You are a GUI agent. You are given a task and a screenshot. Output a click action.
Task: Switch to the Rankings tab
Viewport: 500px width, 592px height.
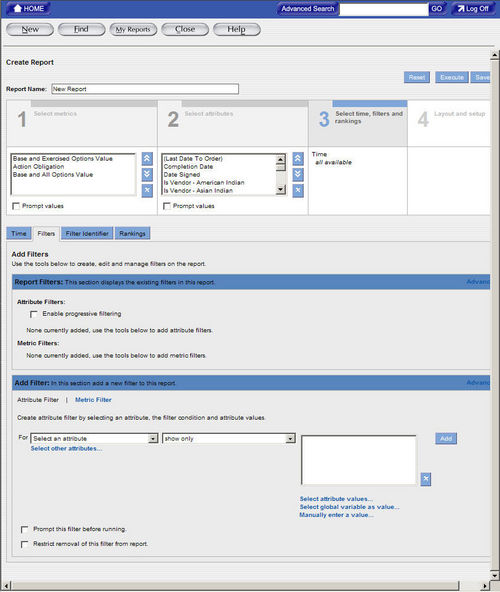pyautogui.click(x=132, y=234)
